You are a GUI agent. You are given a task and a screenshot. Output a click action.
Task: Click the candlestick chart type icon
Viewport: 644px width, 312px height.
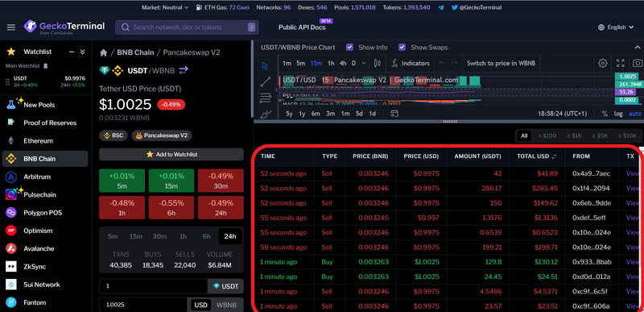click(x=378, y=64)
